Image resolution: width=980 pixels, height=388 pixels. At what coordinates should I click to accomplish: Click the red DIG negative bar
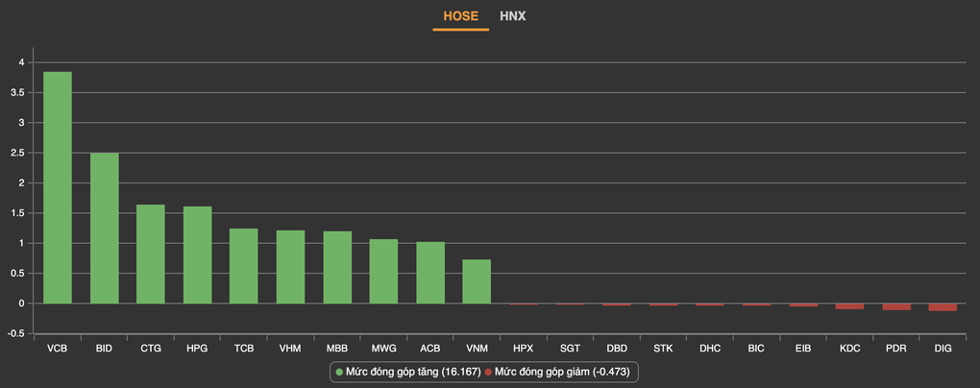click(x=943, y=307)
